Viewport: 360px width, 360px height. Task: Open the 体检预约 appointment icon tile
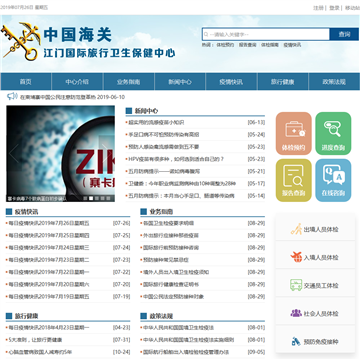pyautogui.click(x=294, y=133)
